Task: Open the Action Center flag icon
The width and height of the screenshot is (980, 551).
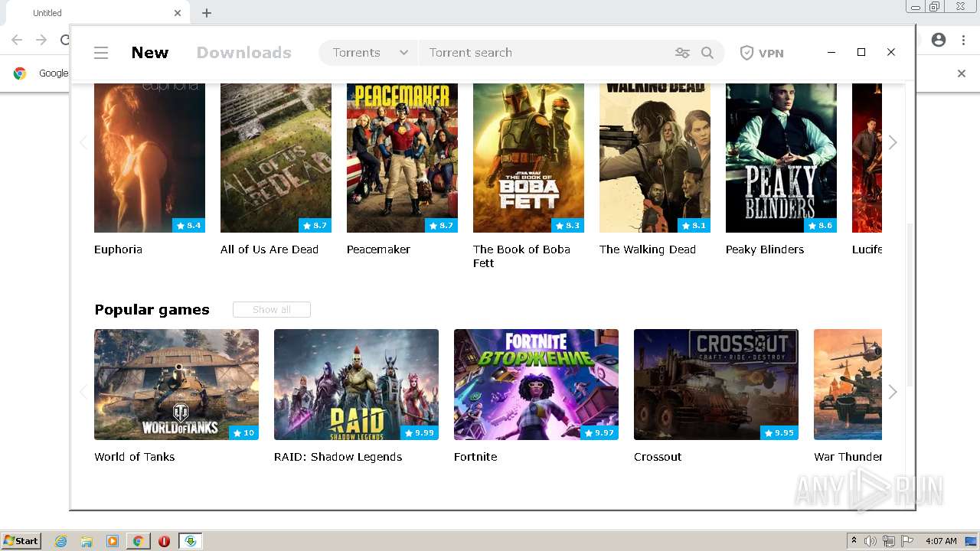Action: (907, 541)
